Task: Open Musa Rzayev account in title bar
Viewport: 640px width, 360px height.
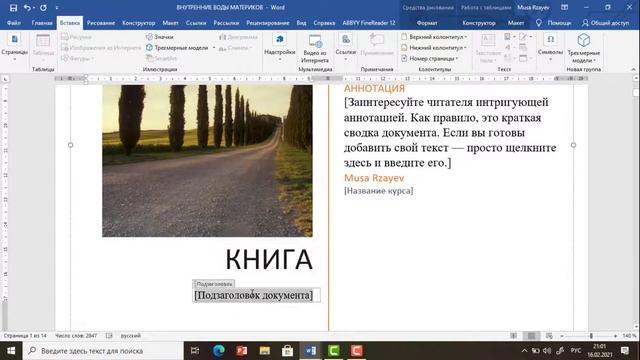Action: (533, 7)
